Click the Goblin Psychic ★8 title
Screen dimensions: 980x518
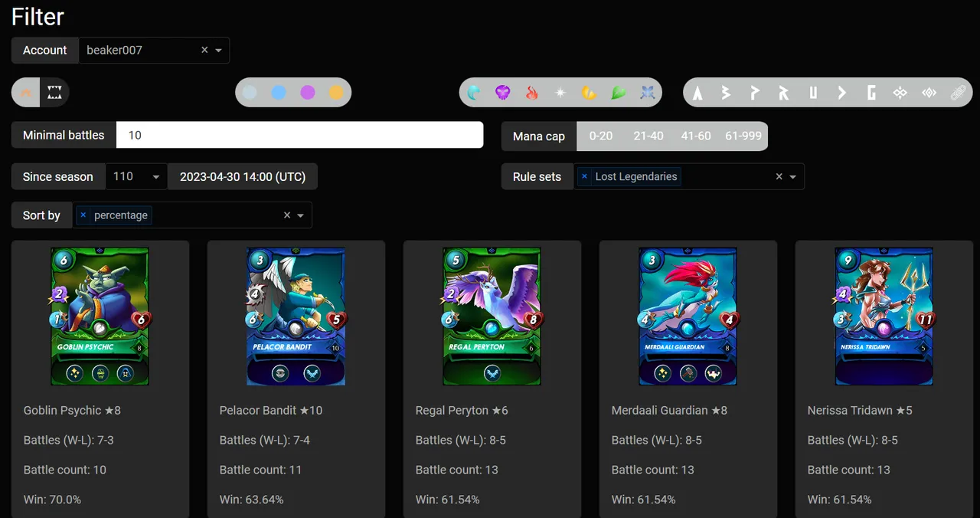click(x=72, y=411)
